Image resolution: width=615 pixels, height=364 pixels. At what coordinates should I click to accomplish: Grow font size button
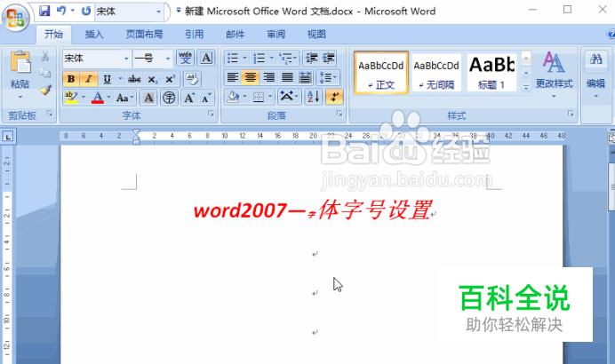coord(189,98)
